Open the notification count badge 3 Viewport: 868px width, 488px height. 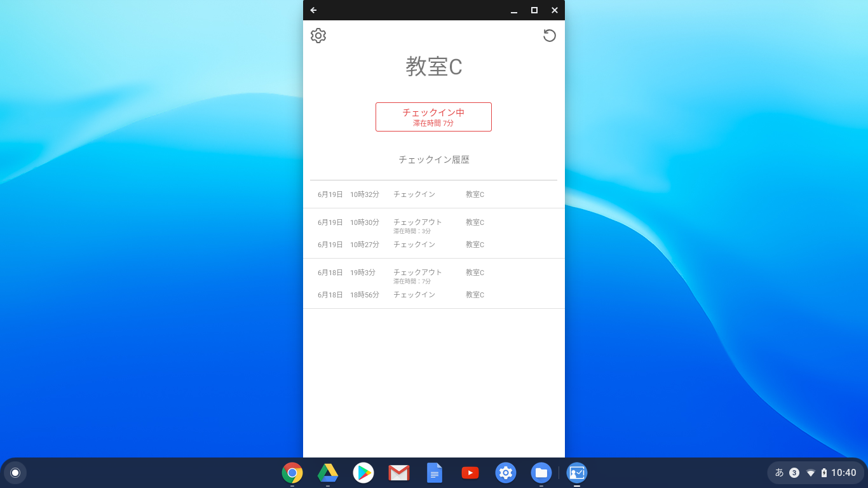(x=794, y=473)
